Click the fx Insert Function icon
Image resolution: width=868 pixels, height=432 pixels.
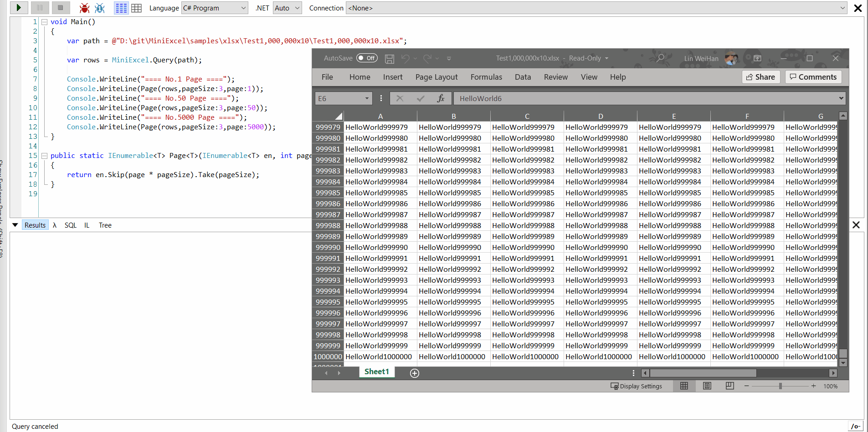pos(440,98)
